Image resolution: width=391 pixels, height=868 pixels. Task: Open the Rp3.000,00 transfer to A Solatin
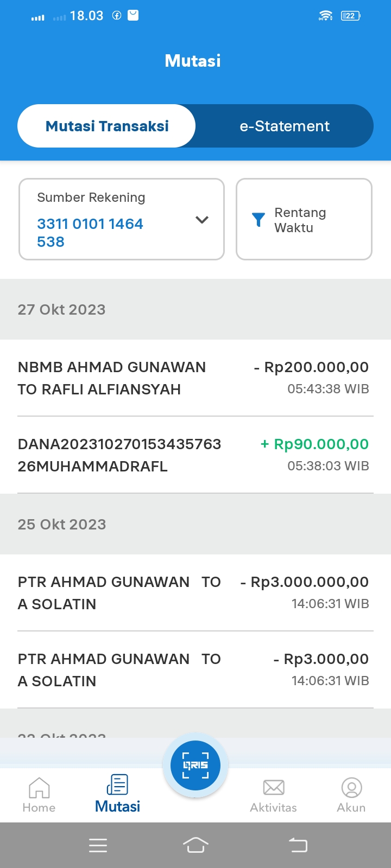click(x=193, y=670)
